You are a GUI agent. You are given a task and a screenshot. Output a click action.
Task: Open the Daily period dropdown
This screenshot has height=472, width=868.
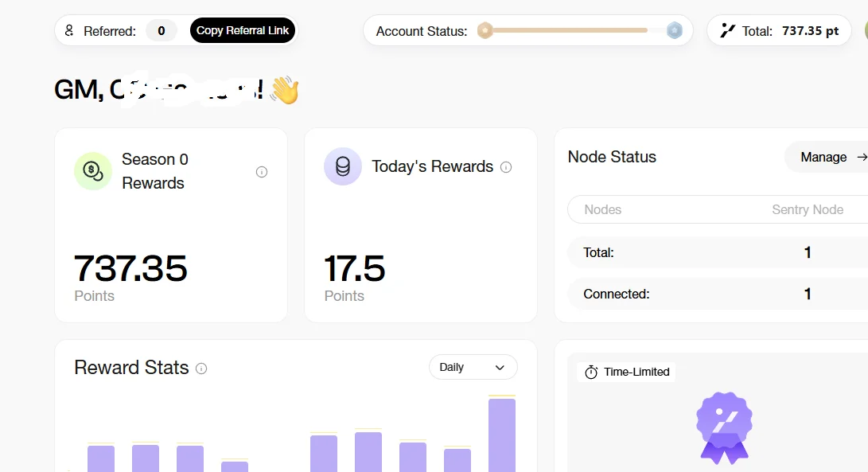[x=473, y=367]
